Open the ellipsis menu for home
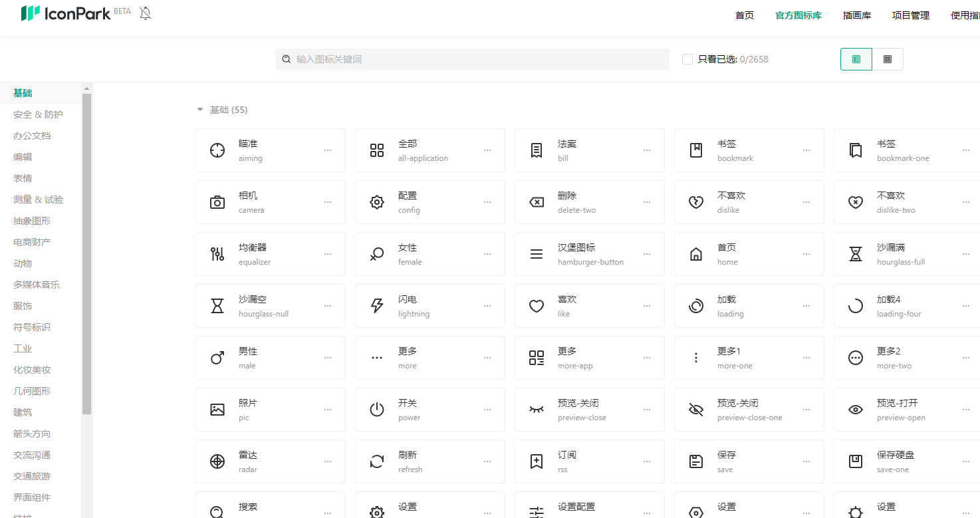Viewport: 980px width, 518px height. (x=806, y=254)
